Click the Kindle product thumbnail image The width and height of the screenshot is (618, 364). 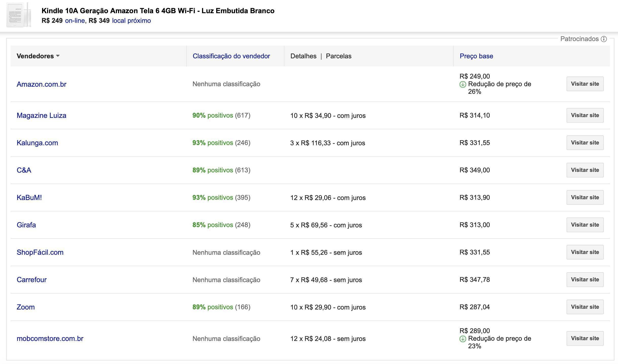tap(19, 15)
